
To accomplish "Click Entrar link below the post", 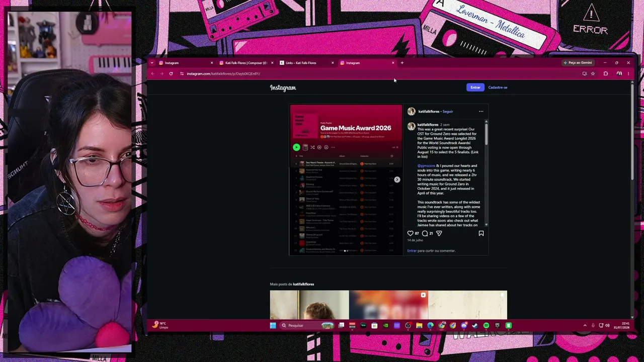I will 412,251.
